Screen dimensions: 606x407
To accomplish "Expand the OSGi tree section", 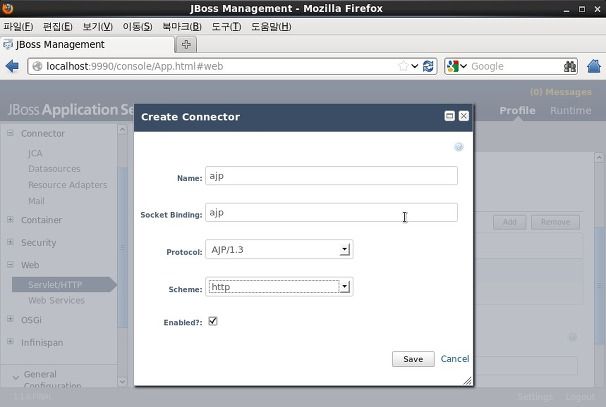I will 10,319.
